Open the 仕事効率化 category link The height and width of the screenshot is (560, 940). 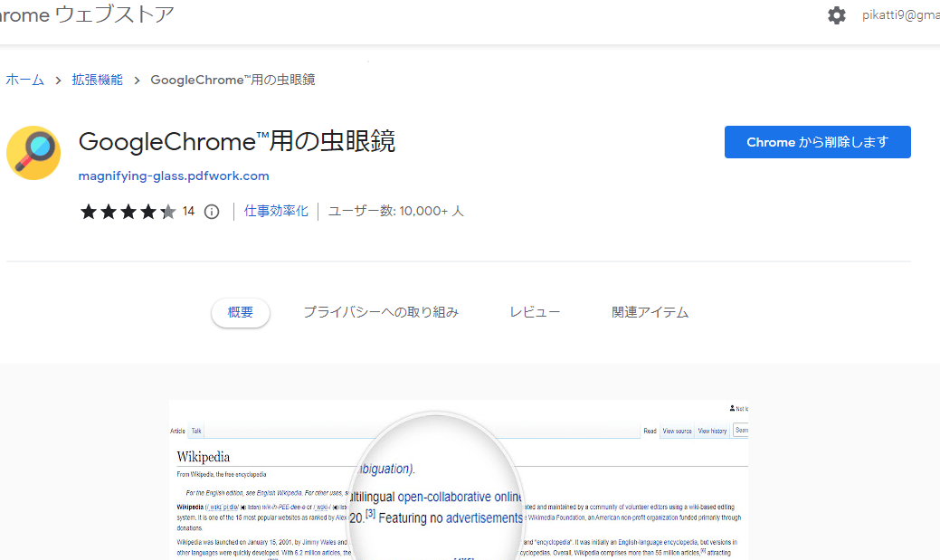coord(276,211)
